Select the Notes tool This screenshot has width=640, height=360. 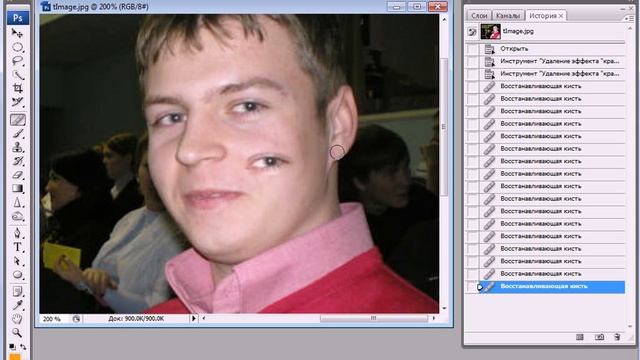[18, 291]
